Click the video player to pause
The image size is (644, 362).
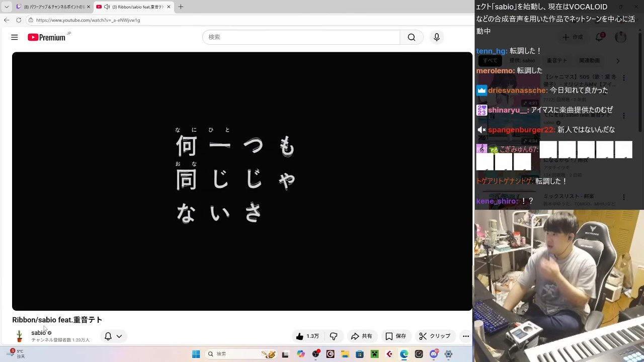pos(242,182)
